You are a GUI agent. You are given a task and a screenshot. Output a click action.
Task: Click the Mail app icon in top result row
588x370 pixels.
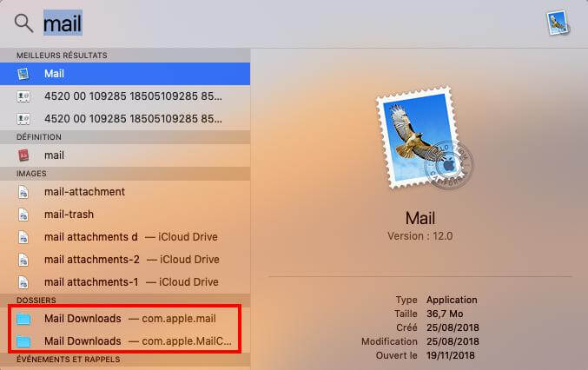click(x=23, y=74)
